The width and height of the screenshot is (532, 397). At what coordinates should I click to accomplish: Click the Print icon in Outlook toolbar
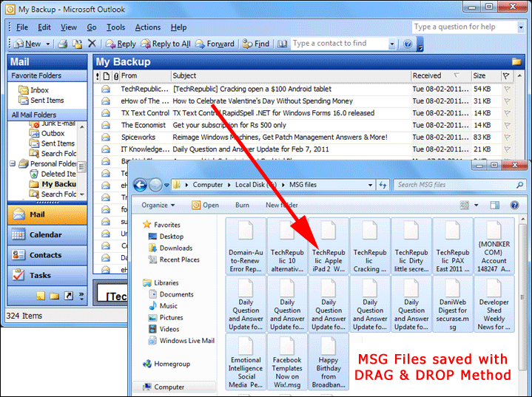62,44
